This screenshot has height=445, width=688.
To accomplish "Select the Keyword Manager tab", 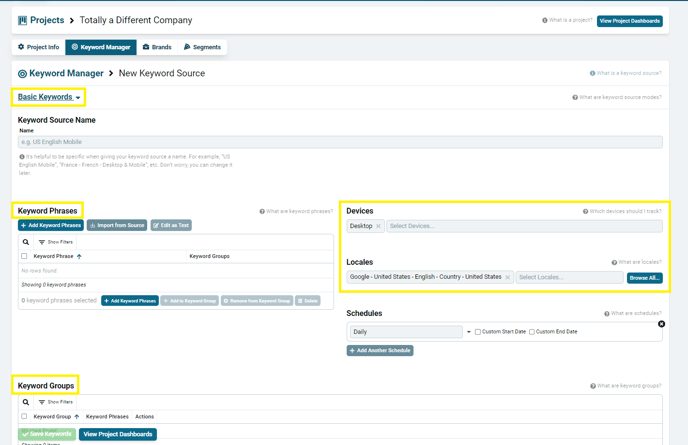I will [101, 47].
